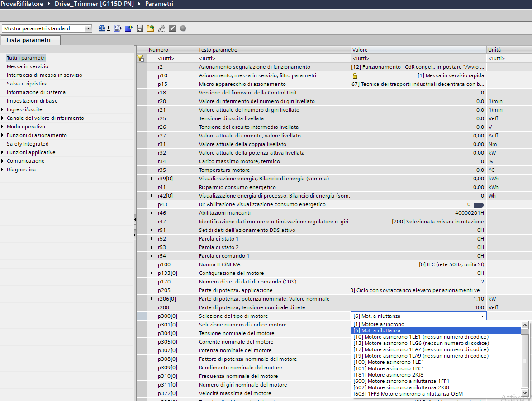The width and height of the screenshot is (532, 401).
Task: Expand the r46 Abilitazioni mancanti row
Action: pos(152,213)
